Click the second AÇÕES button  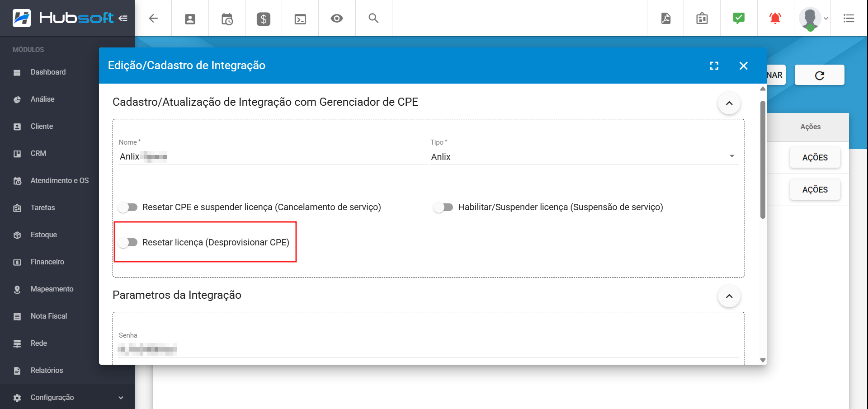[815, 190]
